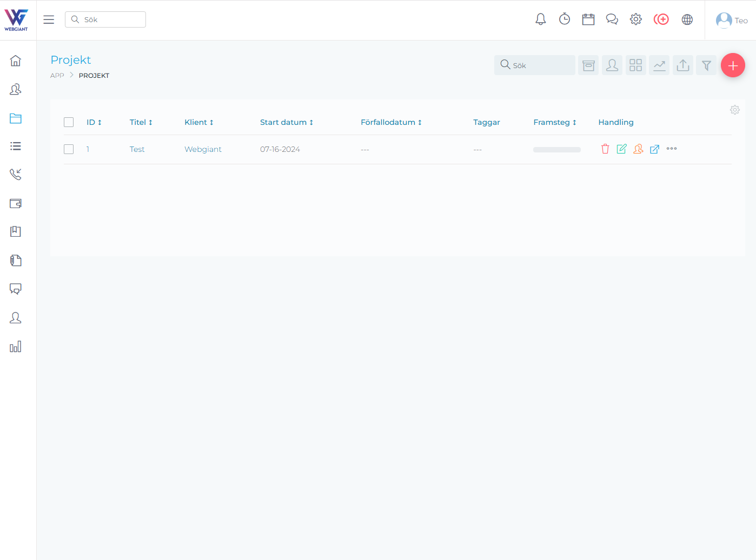Check the box for project row 1

click(x=69, y=149)
